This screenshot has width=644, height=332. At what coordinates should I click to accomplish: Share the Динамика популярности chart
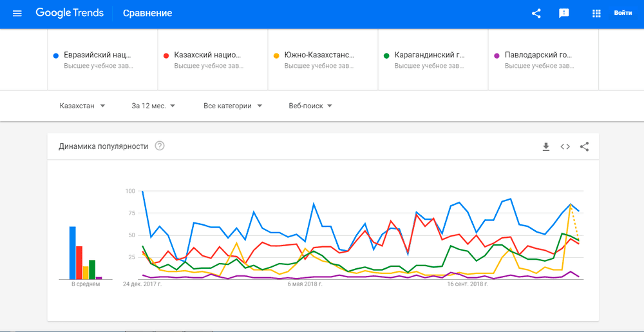[585, 147]
